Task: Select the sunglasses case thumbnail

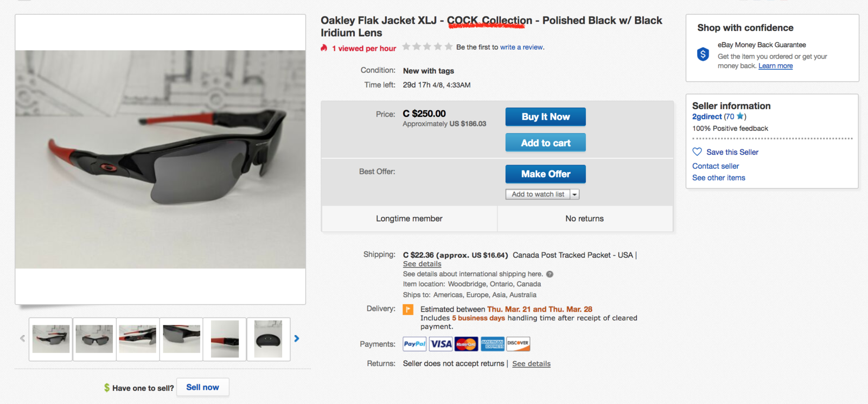Action: point(269,339)
